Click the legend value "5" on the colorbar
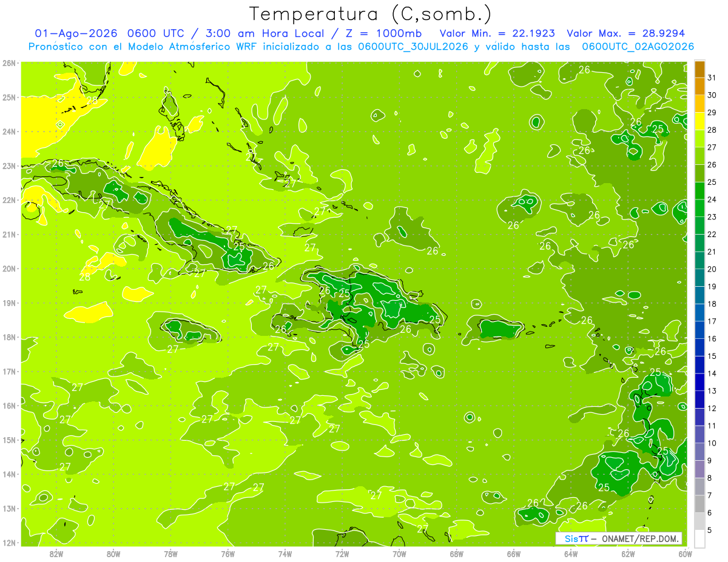Viewport: 728px width, 562px height. click(x=710, y=530)
